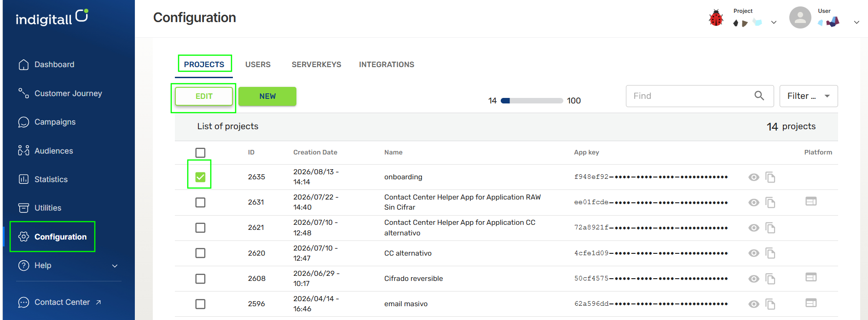Click the Dashboard home icon

(x=23, y=65)
